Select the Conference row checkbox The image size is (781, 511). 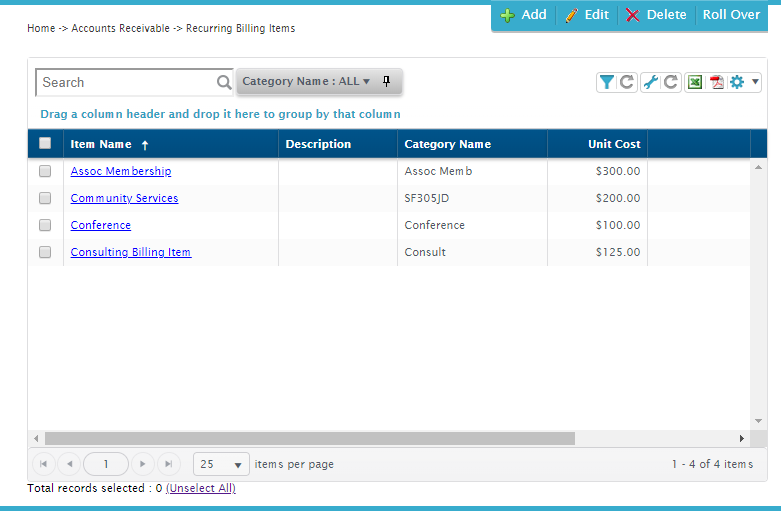pyautogui.click(x=45, y=225)
